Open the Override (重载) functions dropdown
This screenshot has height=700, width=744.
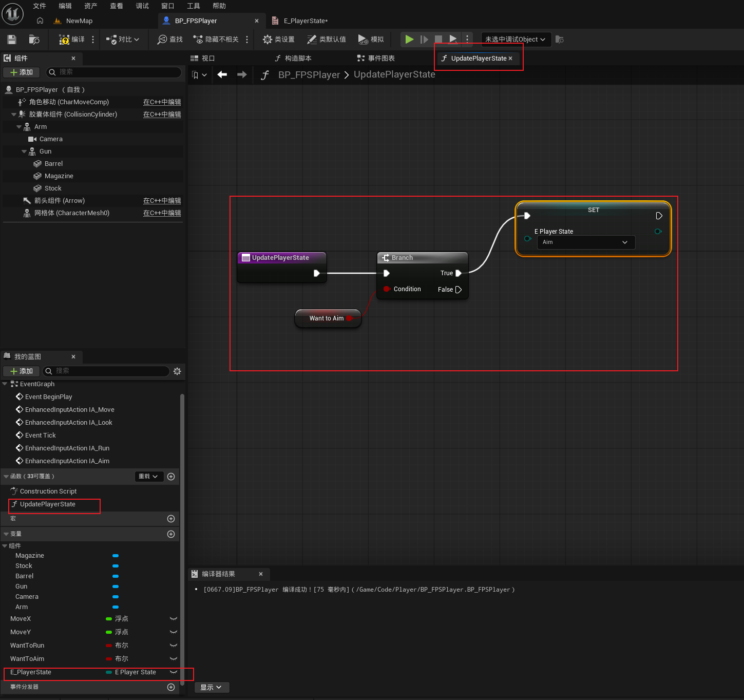pos(149,477)
